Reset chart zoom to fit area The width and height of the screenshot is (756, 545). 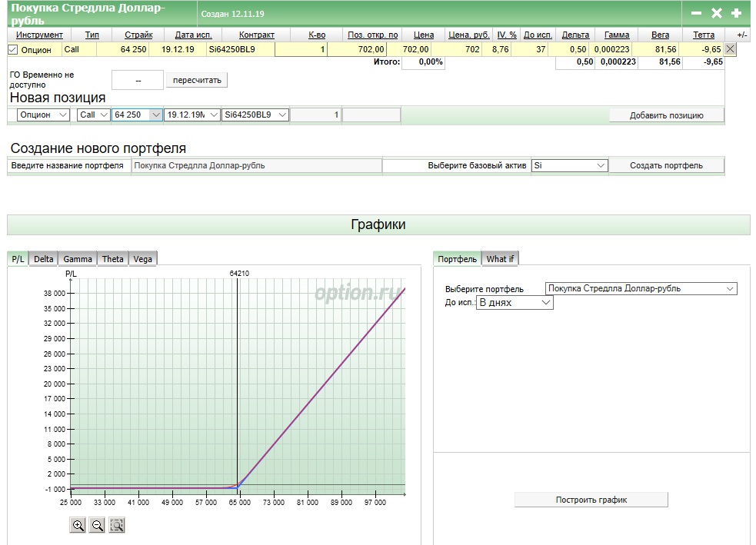pos(117,525)
